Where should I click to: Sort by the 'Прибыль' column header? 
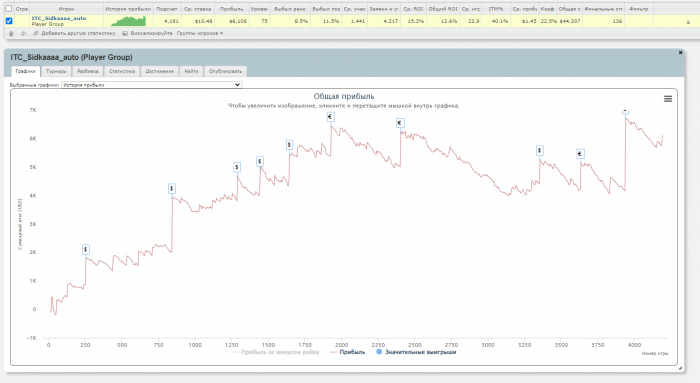[231, 9]
